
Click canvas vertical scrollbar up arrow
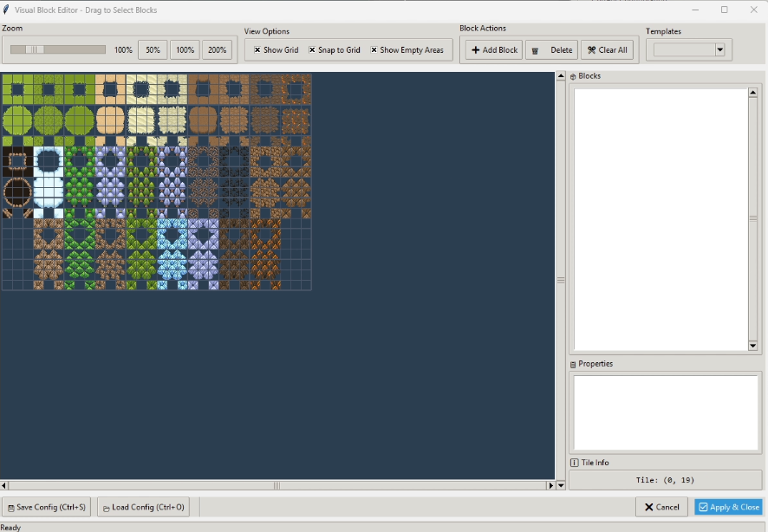(561, 76)
